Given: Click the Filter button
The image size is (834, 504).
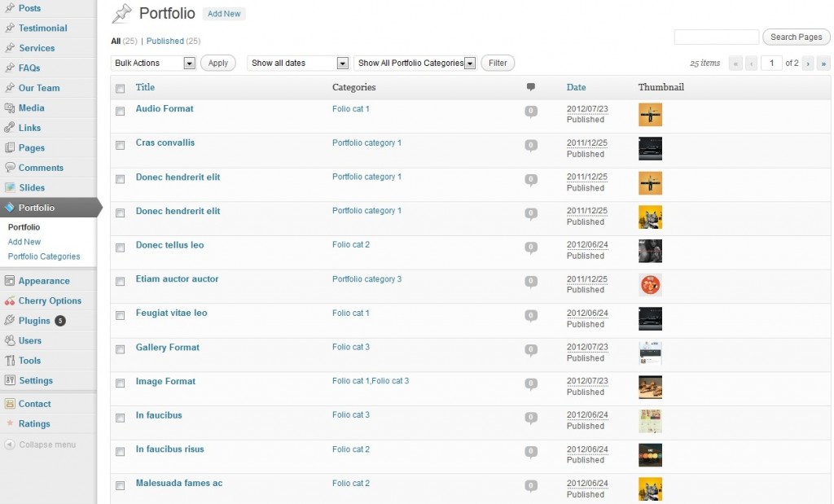Looking at the screenshot, I should click(498, 63).
